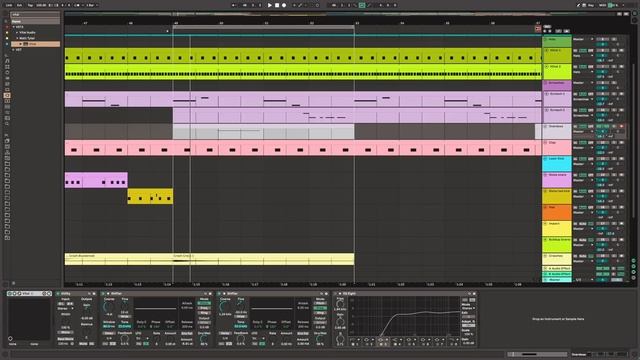Set Screech 1 monitoring to Off

pos(591,94)
